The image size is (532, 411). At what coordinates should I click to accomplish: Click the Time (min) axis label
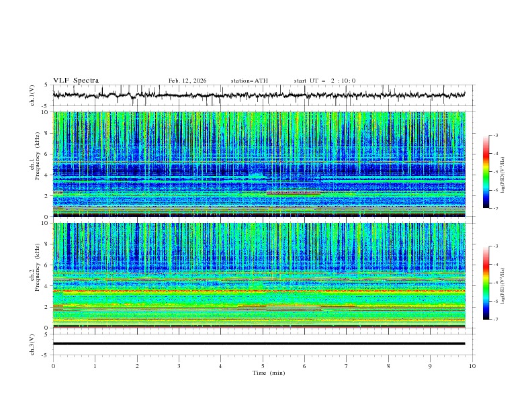click(x=268, y=373)
